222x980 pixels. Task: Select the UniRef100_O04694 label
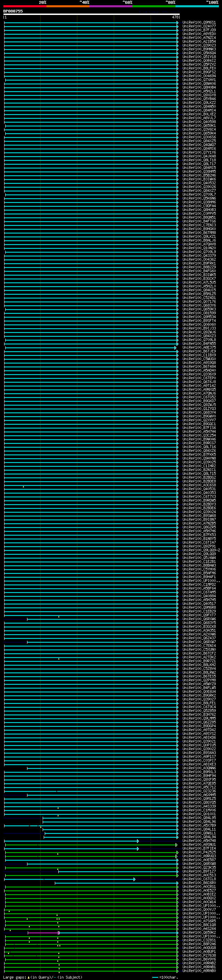pos(199,76)
